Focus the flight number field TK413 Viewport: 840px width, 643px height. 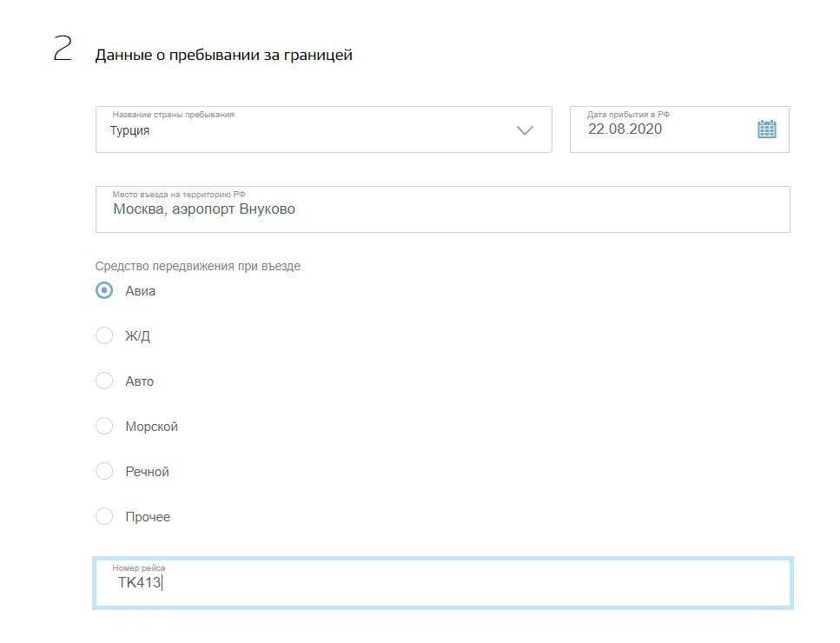(442, 582)
